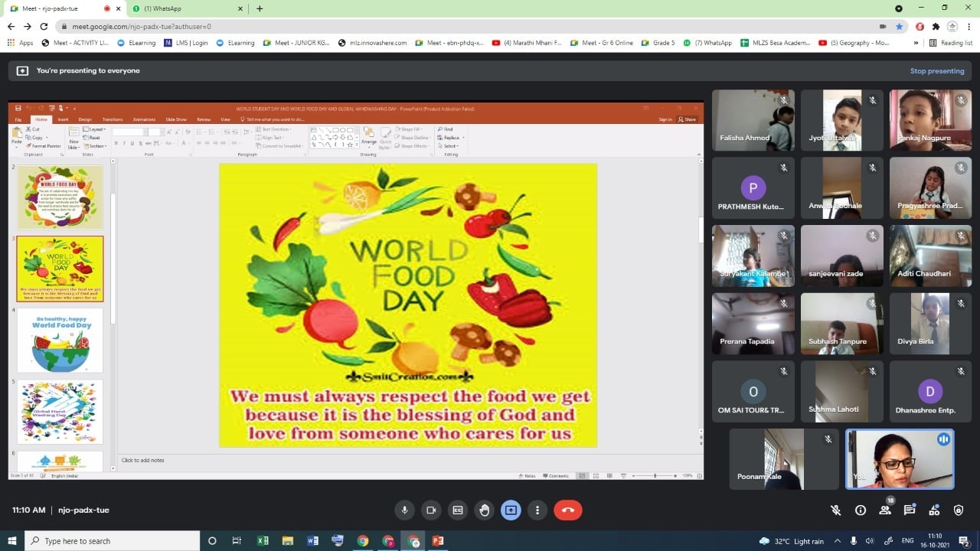Viewport: 980px width, 551px height.
Task: Open host controls in Meet
Action: pos(959,510)
